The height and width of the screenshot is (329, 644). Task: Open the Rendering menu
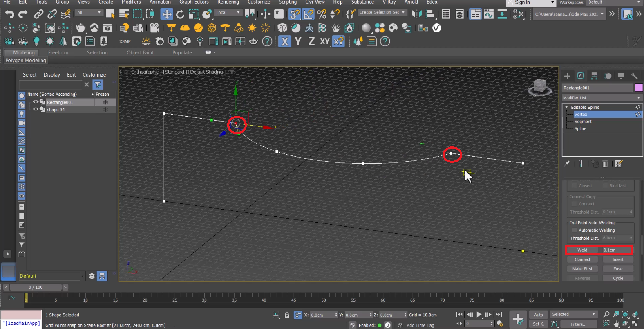(228, 2)
